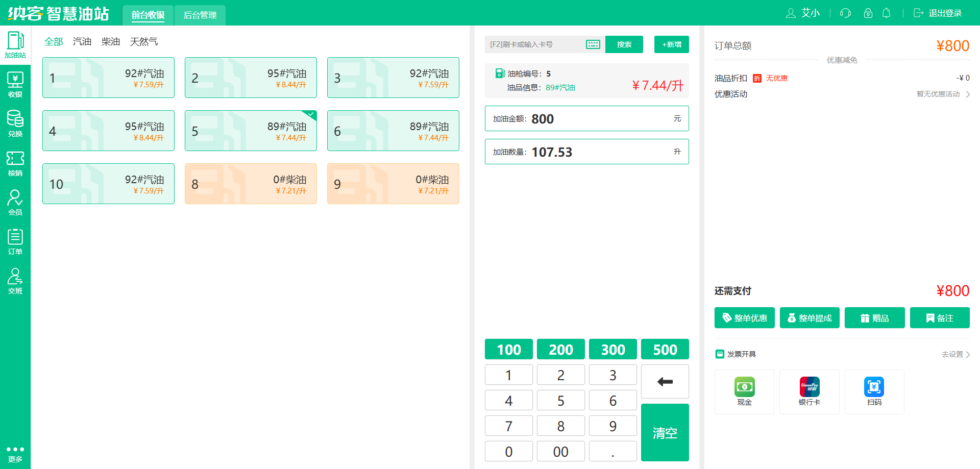Tap keypad digit 5
The image size is (980, 469).
[561, 400]
